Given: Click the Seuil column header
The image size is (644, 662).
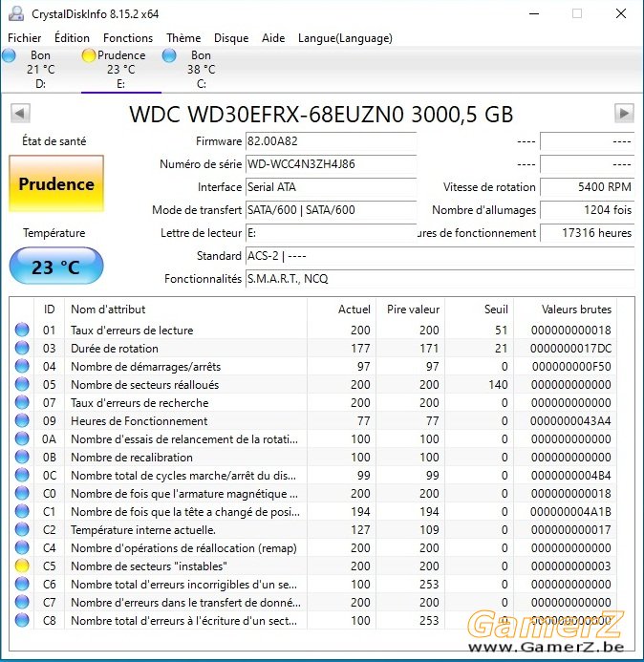Looking at the screenshot, I should [480, 310].
